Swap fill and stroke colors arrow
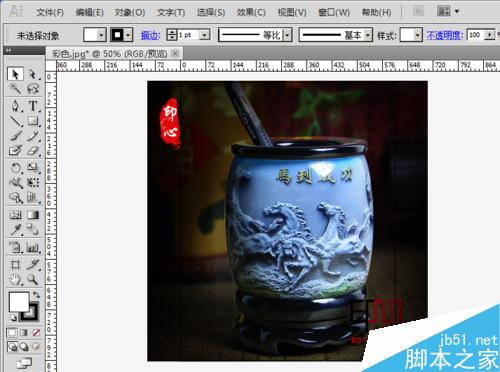This screenshot has height=372, width=500. click(36, 295)
